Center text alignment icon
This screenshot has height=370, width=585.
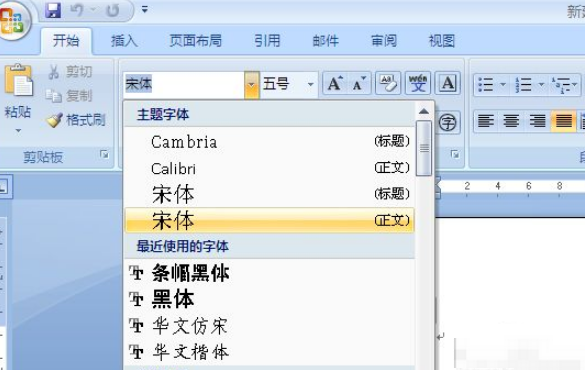tap(512, 121)
